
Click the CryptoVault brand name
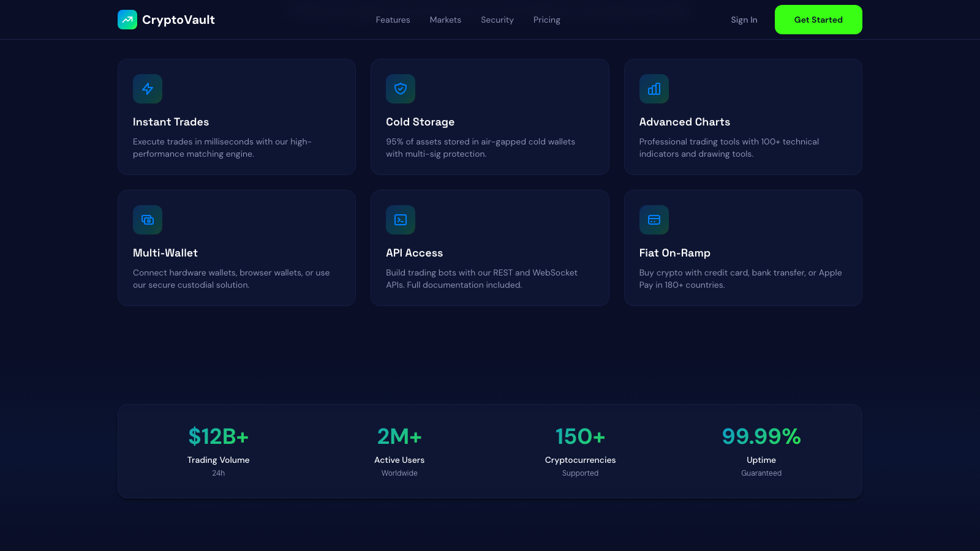point(178,20)
